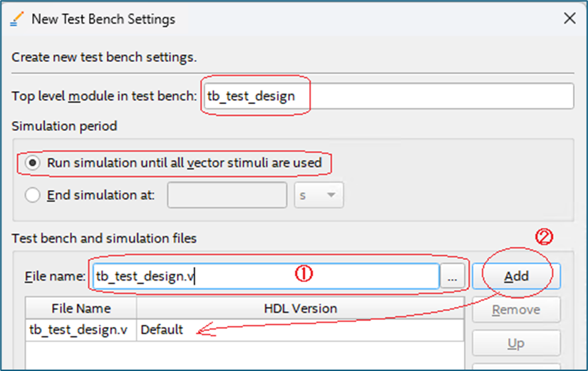Click the "File name:" label

point(55,276)
